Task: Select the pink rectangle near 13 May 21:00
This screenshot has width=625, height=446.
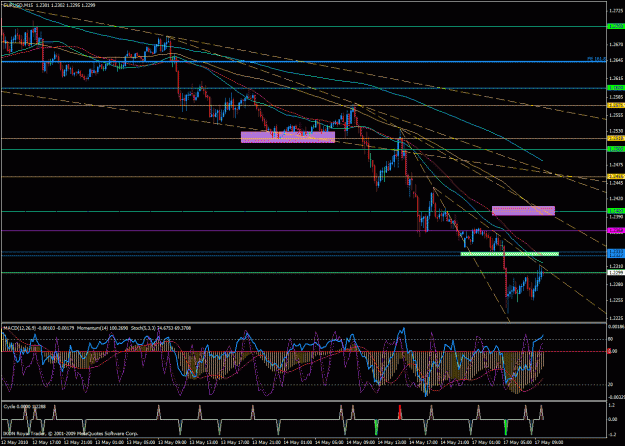Action: (288, 137)
